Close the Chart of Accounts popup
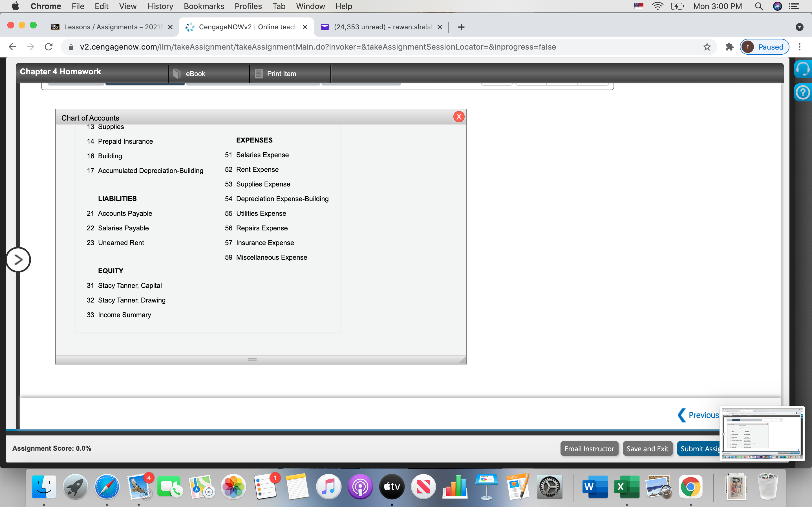The height and width of the screenshot is (507, 812). (x=459, y=117)
